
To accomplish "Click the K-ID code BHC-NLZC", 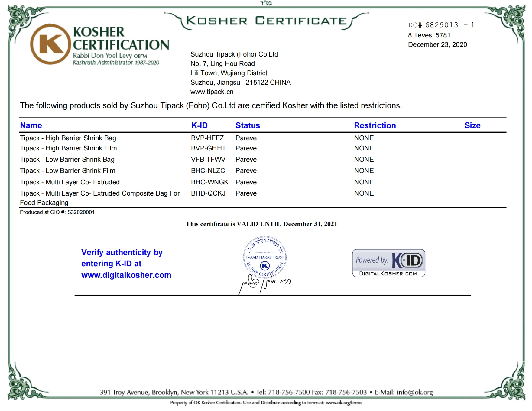I will point(208,171).
